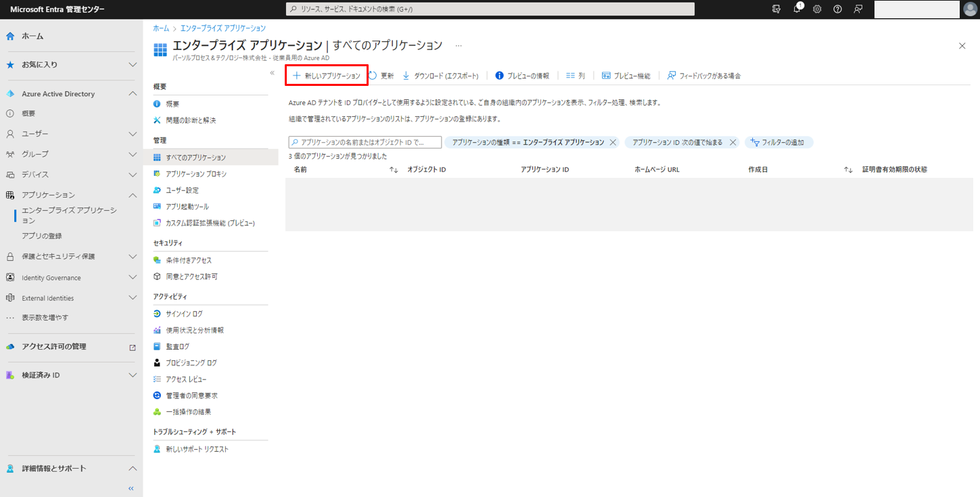The height and width of the screenshot is (497, 980).
Task: Click the 列 columns button
Action: 576,76
